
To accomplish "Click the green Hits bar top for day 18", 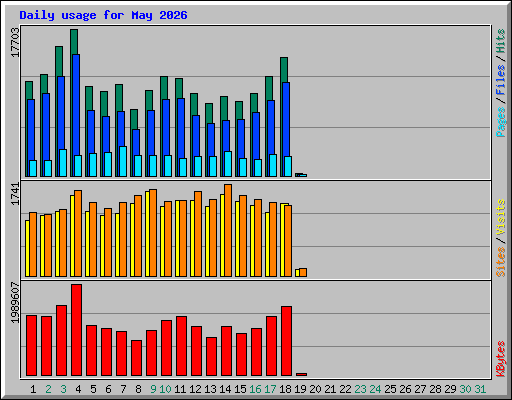I will (284, 70).
